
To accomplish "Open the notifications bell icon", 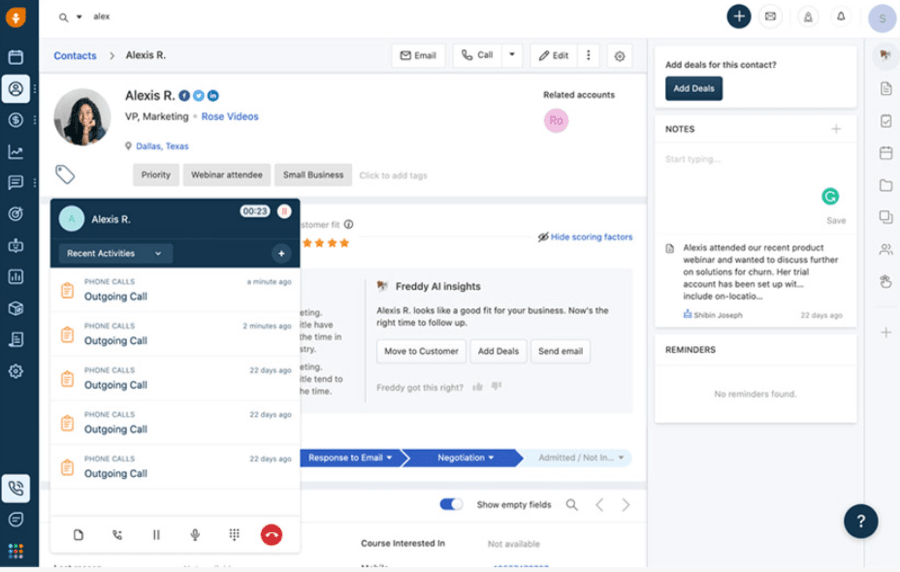I will click(x=841, y=17).
